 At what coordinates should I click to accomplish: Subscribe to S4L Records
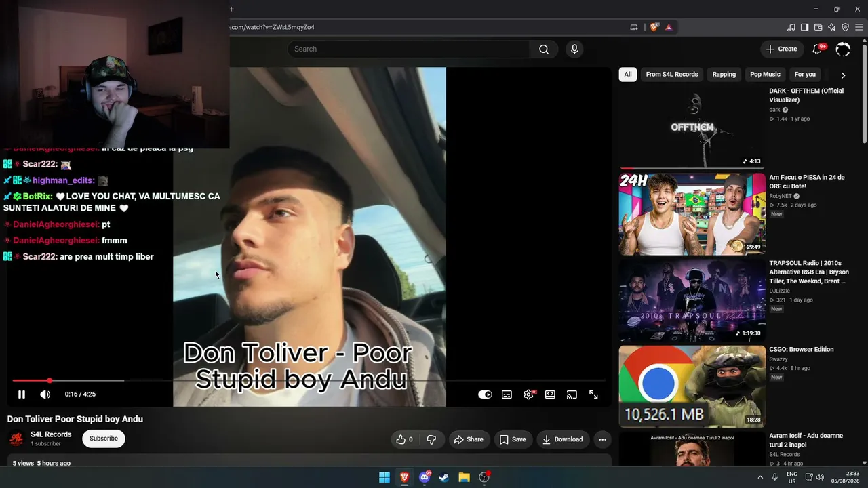tap(104, 439)
